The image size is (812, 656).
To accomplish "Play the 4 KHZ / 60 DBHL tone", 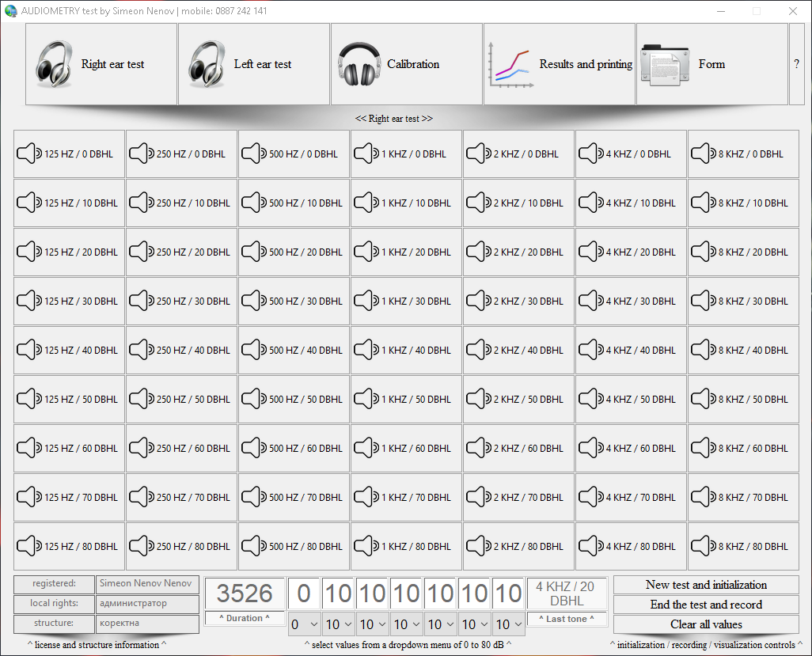I will [x=631, y=448].
